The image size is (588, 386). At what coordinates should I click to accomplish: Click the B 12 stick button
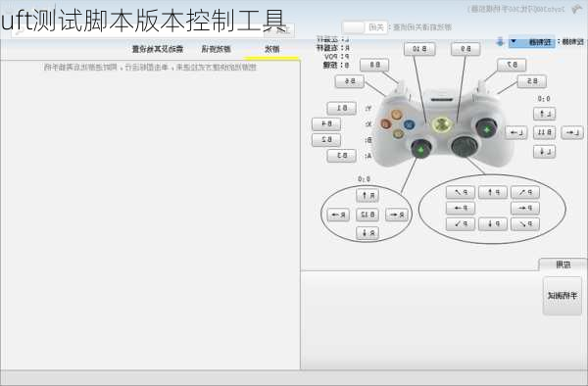(367, 215)
